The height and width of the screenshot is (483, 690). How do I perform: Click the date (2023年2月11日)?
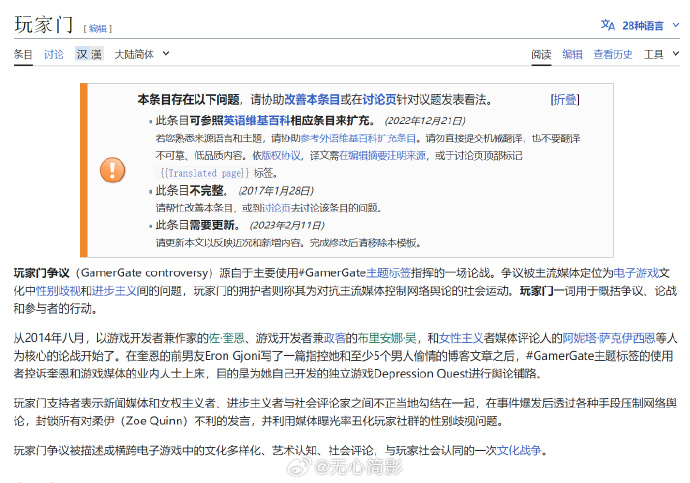click(x=287, y=226)
